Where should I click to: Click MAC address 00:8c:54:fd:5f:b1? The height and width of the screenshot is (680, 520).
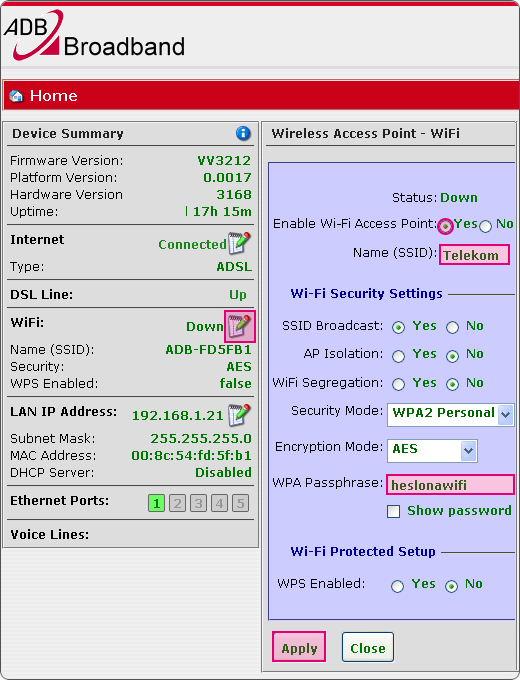[x=191, y=455]
